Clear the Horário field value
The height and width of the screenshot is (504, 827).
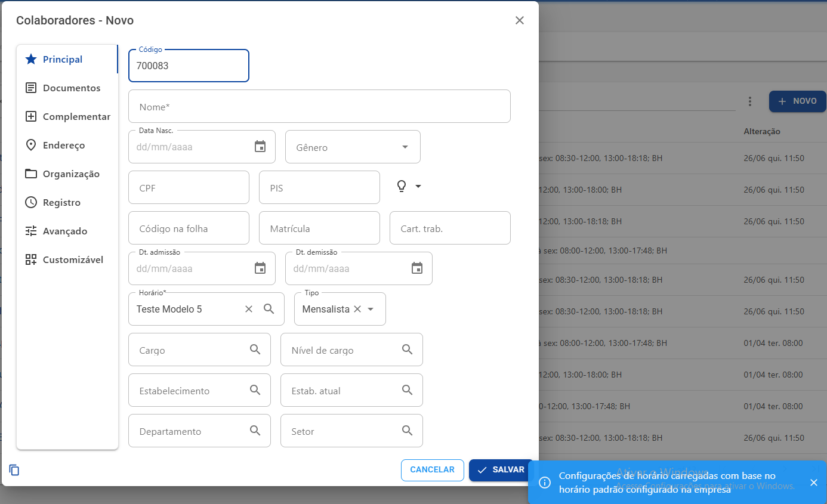coord(249,309)
